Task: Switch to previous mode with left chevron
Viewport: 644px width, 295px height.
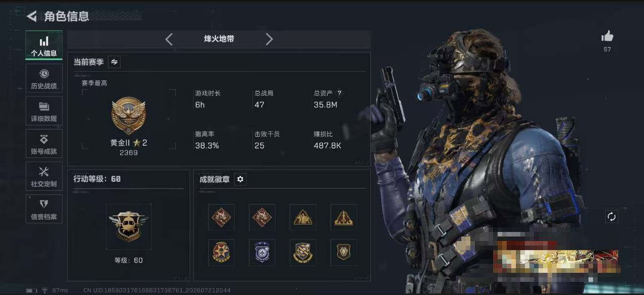Action: (169, 39)
